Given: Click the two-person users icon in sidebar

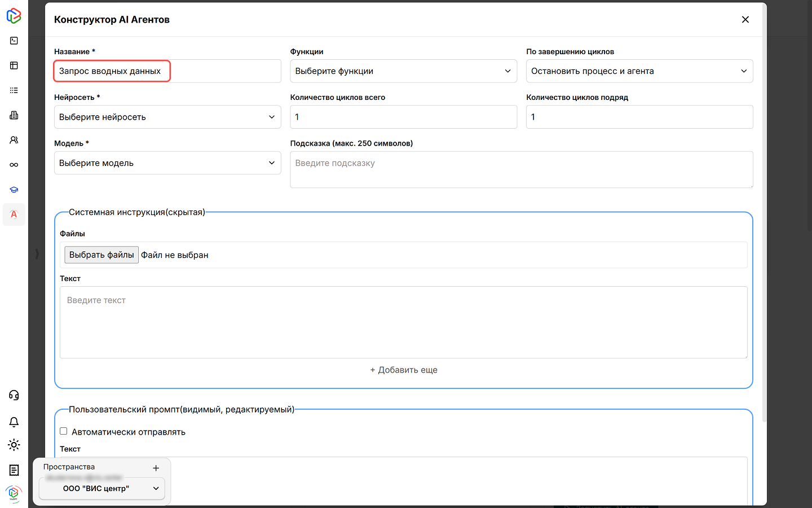Looking at the screenshot, I should [x=14, y=140].
